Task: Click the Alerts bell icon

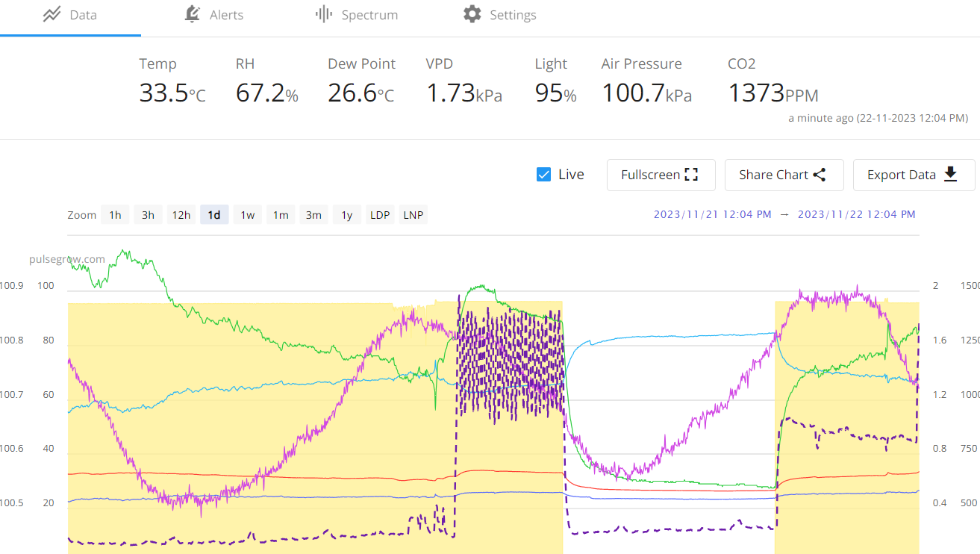Action: coord(193,14)
